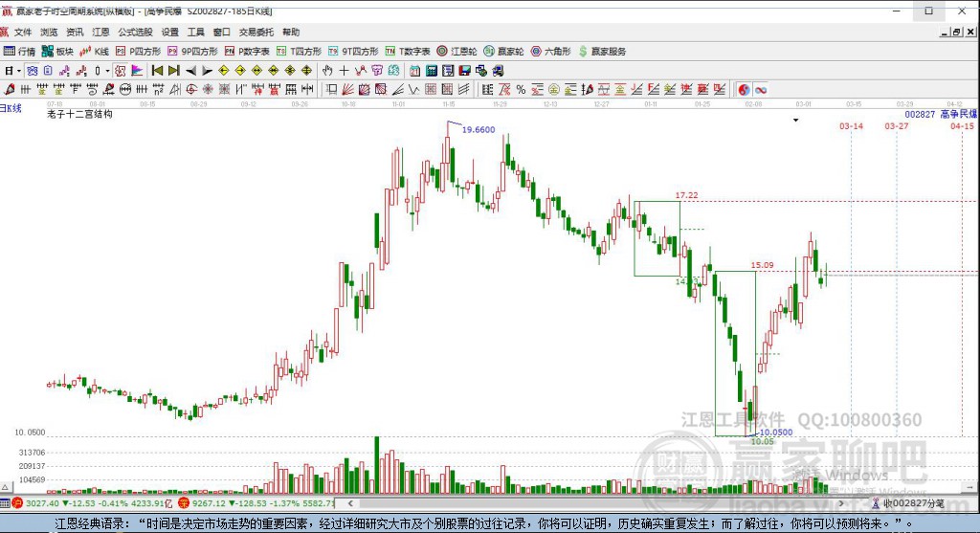Click the 老子十二宫结构 indicator title
Image resolution: width=980 pixels, height=533 pixels.
[x=79, y=114]
